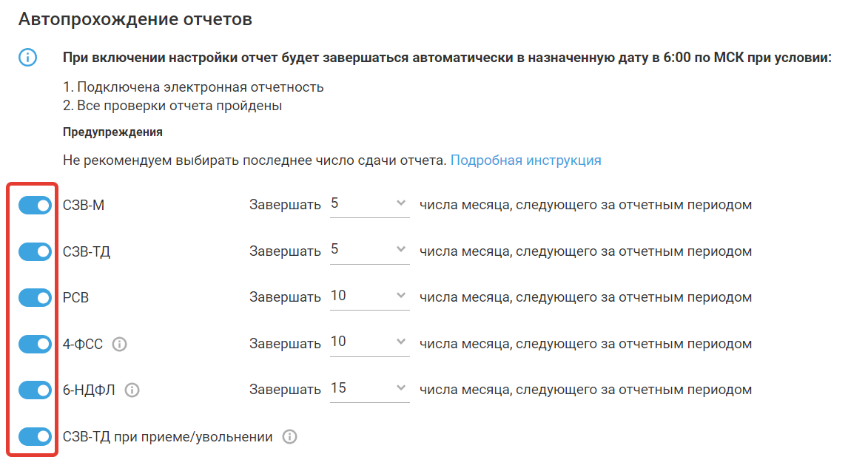The height and width of the screenshot is (471, 868).
Task: Expand the СЗВ-ТД date dropdown
Action: 368,250
